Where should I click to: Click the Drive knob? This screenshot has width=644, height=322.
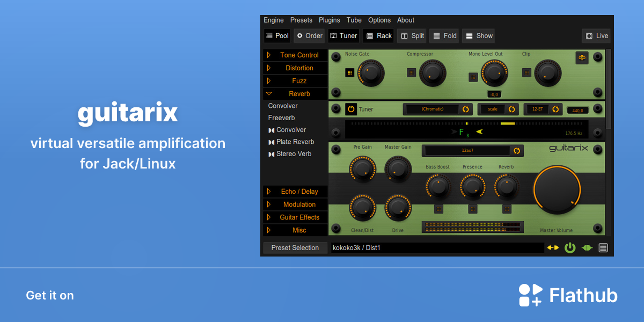(398, 207)
